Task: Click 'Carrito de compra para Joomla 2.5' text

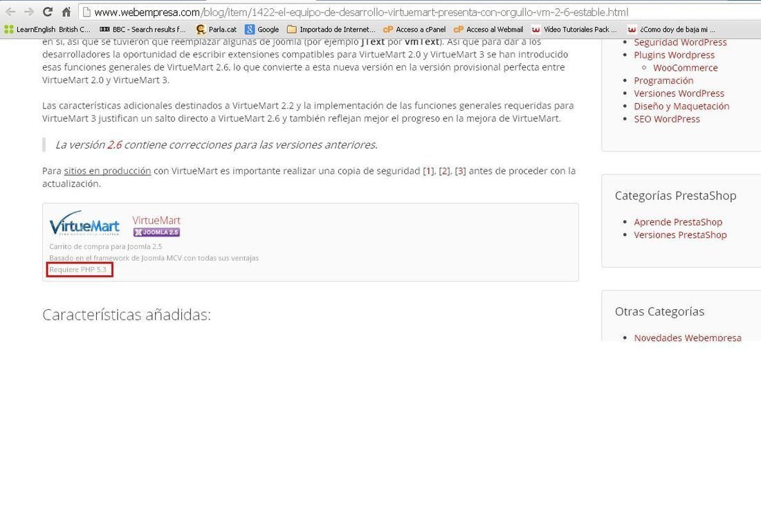Action: pos(106,246)
